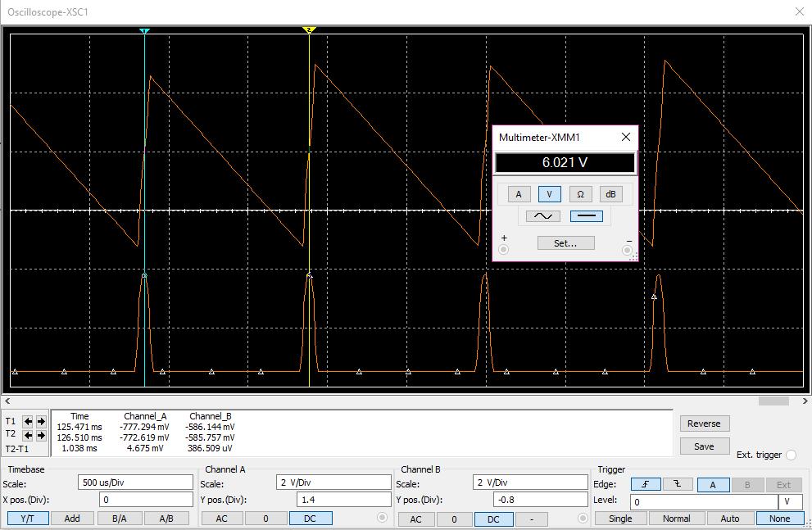Viewport: 812px width, 530px height.
Task: Click Channel B Scale 2 V/Div field
Action: (x=530, y=482)
